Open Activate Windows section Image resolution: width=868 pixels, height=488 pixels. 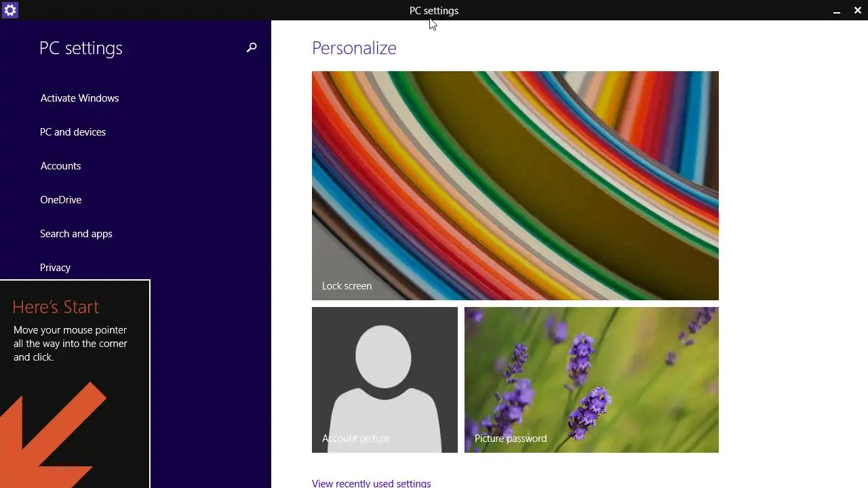[x=79, y=98]
